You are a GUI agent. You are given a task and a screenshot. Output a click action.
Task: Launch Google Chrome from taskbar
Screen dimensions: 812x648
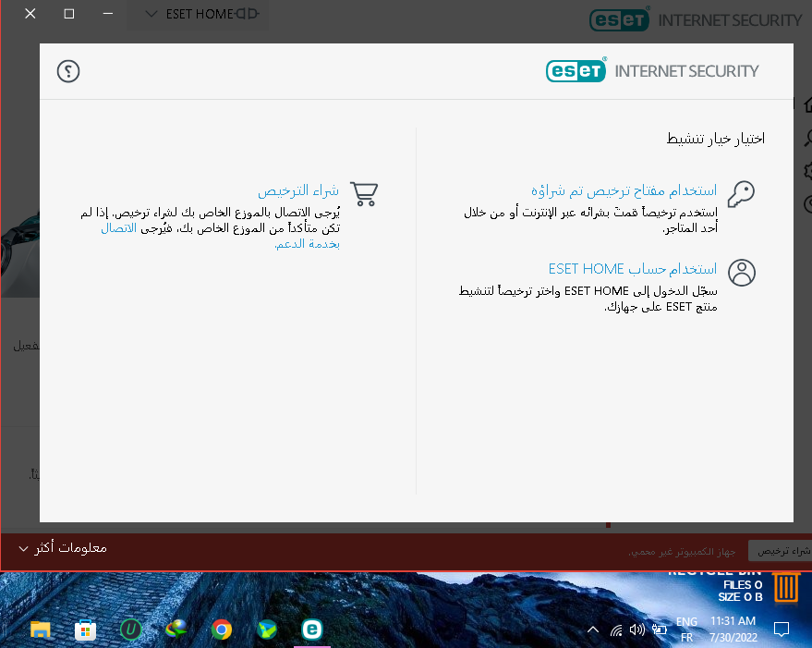[222, 630]
